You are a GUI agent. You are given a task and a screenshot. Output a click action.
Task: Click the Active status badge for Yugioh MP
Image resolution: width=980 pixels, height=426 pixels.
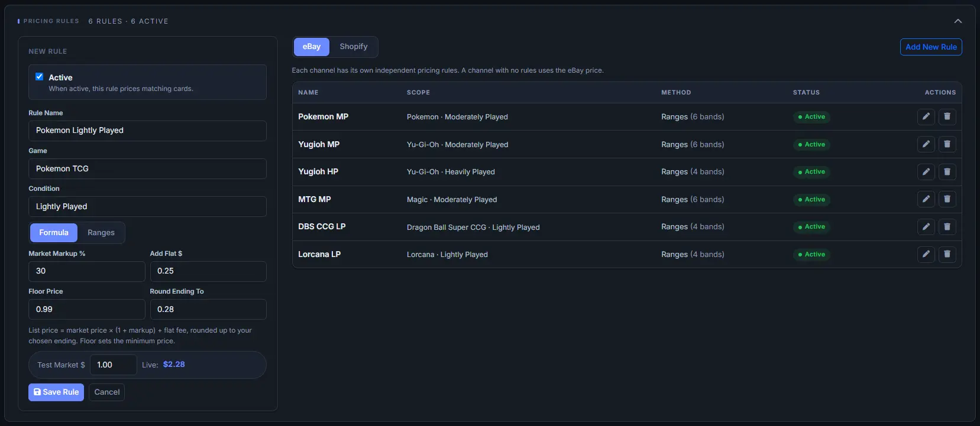tap(811, 144)
